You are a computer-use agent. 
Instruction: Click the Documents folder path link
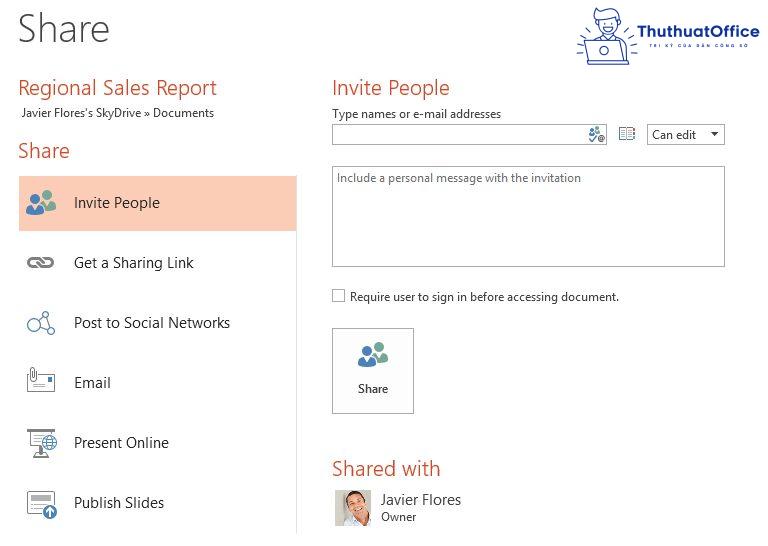click(183, 113)
